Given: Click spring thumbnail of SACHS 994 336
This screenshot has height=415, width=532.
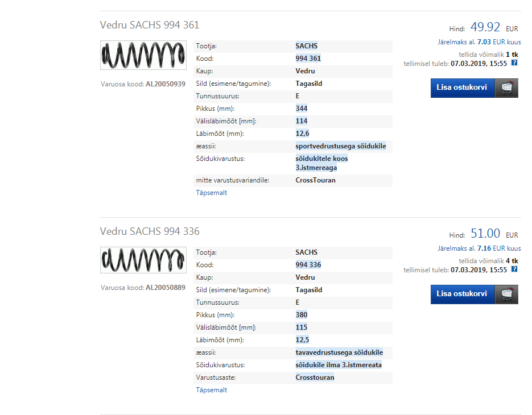Looking at the screenshot, I should 143,262.
